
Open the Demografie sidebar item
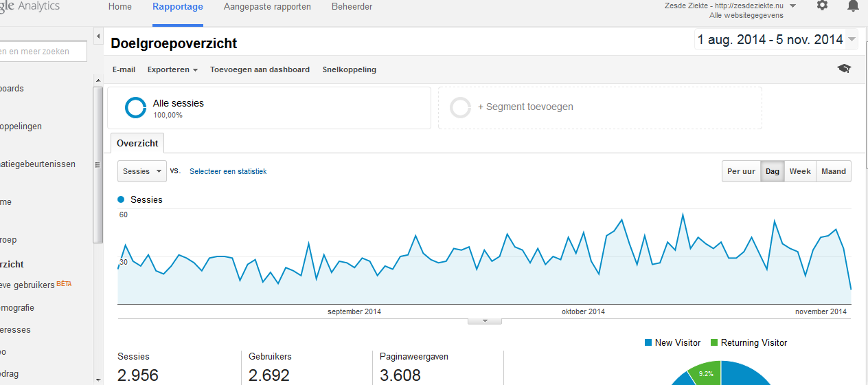point(17,308)
